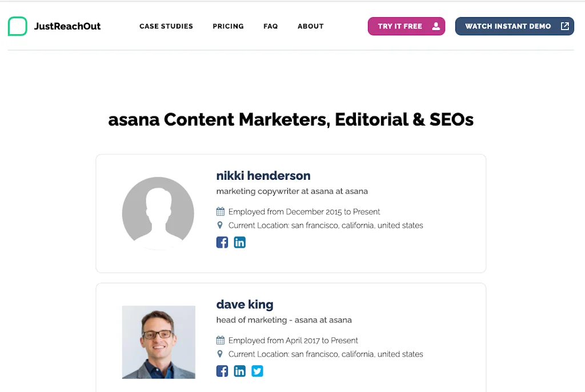Open dave king's LinkedIn profile icon
This screenshot has height=392, width=585.
click(x=240, y=371)
